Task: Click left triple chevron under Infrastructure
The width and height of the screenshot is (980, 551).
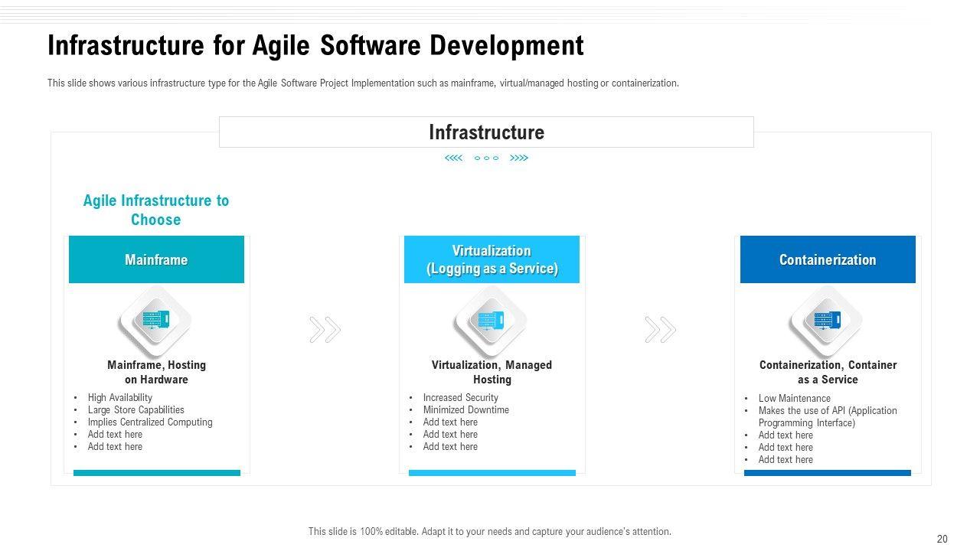Action: [454, 158]
